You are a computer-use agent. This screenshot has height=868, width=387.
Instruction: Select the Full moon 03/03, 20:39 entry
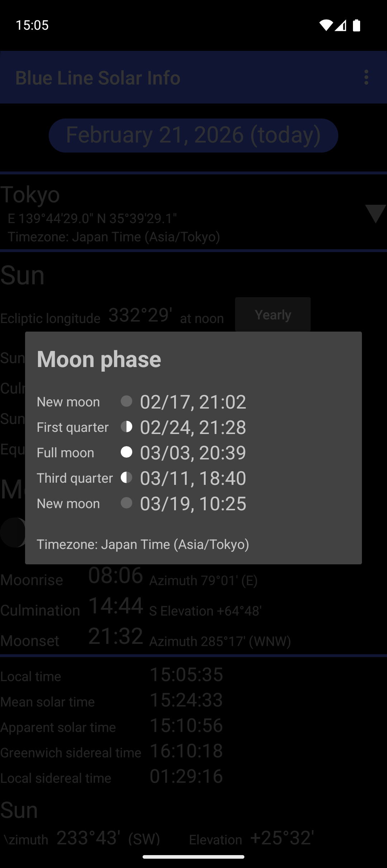[193, 453]
